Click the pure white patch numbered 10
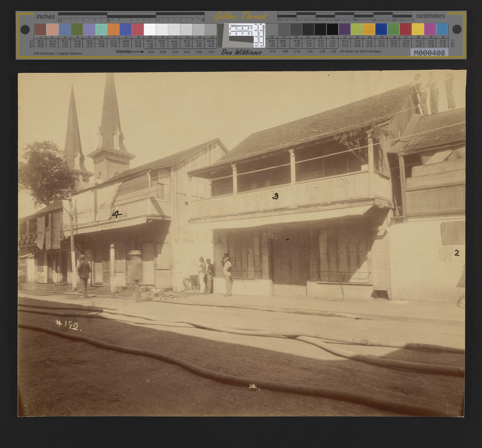This screenshot has width=482, height=448. click(150, 29)
